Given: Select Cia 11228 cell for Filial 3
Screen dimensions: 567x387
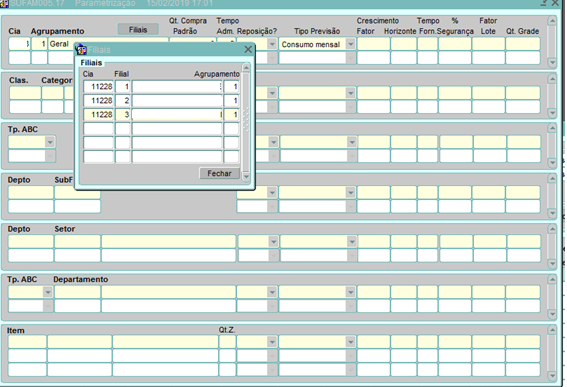Looking at the screenshot, I should [98, 115].
